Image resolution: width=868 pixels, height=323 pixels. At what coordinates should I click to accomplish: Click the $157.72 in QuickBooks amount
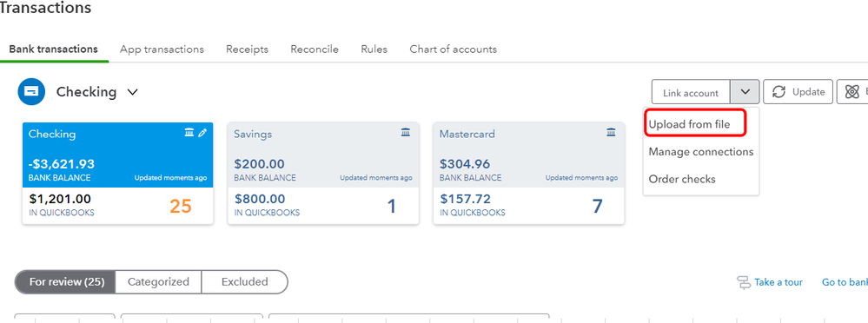pos(465,199)
